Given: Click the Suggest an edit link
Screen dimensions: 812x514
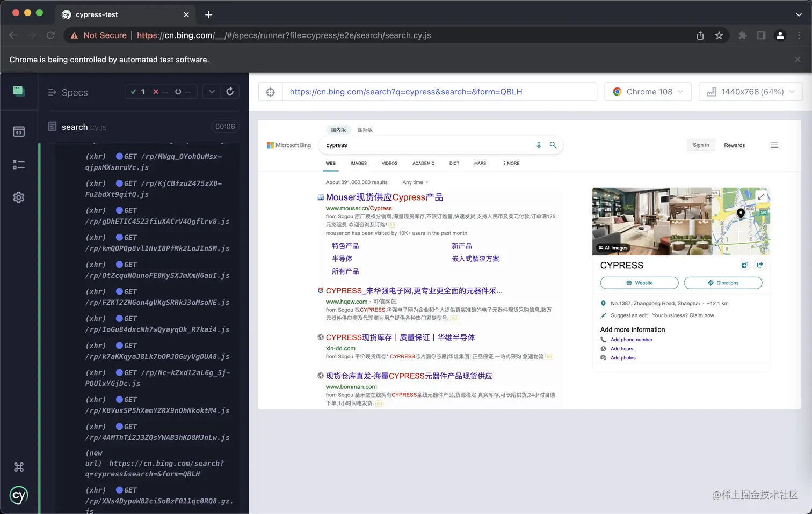Looking at the screenshot, I should coord(629,315).
